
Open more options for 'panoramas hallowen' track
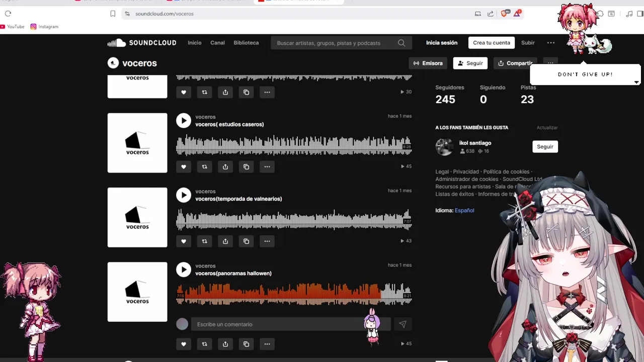coord(267,344)
